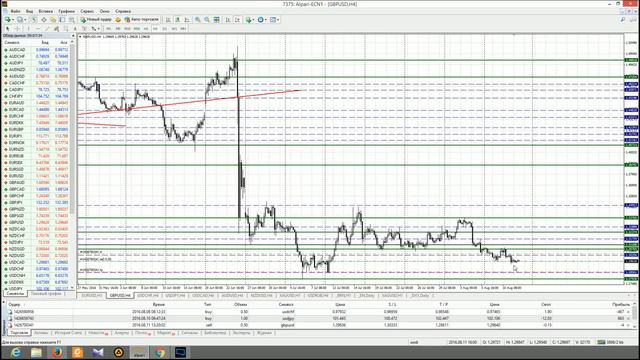This screenshot has height=360, width=640.
Task: Click the MetaEditor yellow icon
Action: coord(118,20)
